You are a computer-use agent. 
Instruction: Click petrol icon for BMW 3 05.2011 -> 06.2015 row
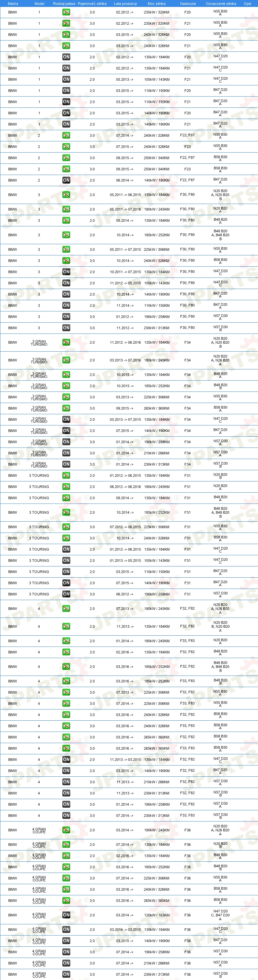tap(66, 195)
